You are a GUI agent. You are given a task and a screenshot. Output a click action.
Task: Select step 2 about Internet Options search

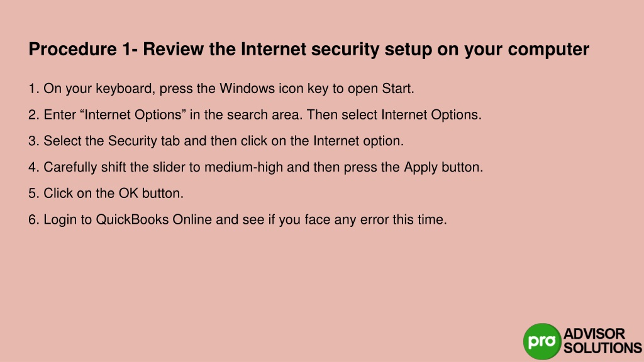point(255,115)
